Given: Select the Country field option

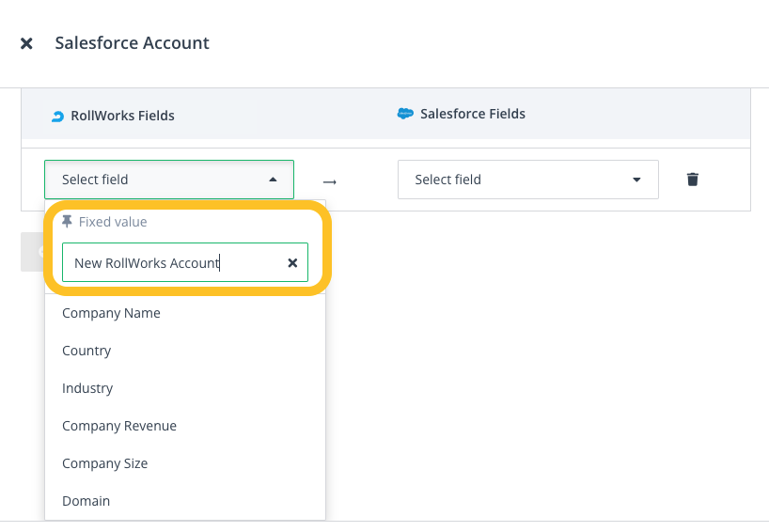Looking at the screenshot, I should [86, 351].
